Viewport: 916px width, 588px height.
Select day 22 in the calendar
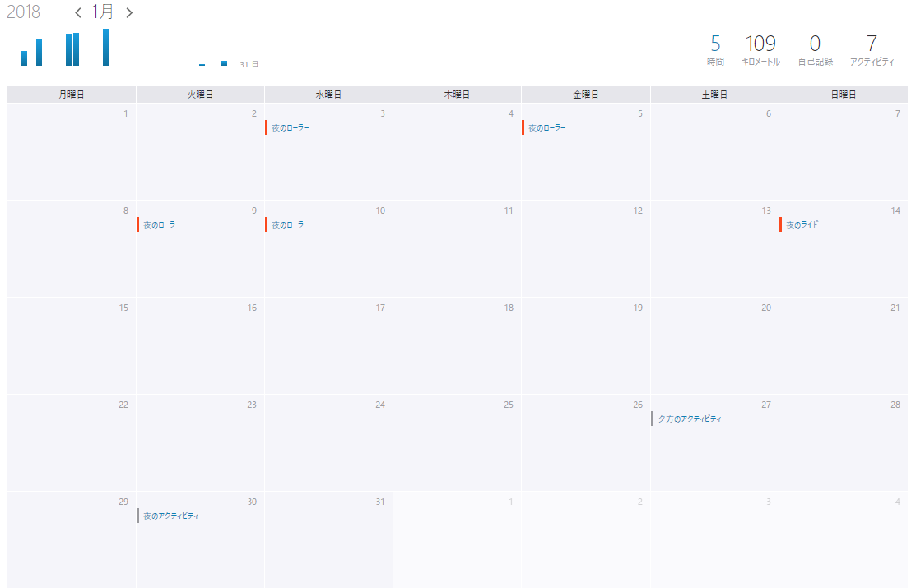coord(72,442)
